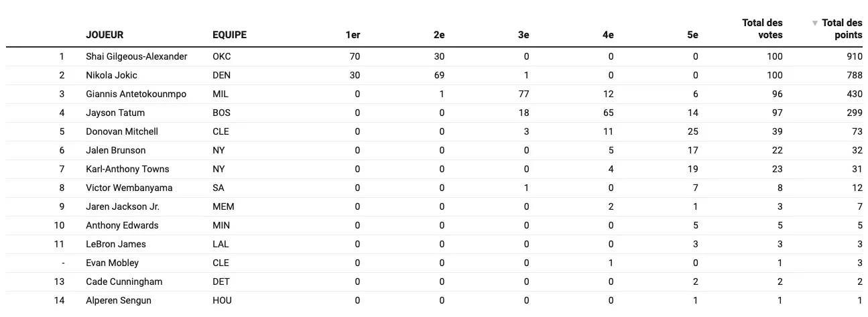
Task: Sort table by JOUEUR column header
Action: point(105,35)
